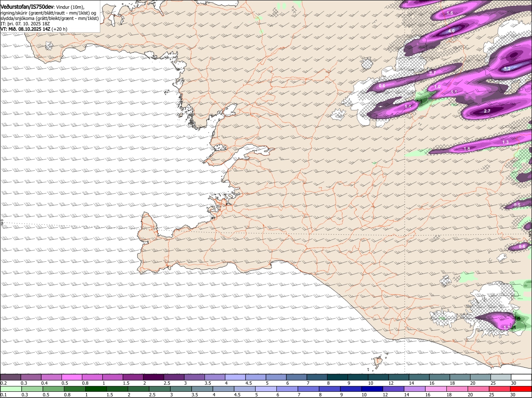The image size is (532, 398).
Task: Click the 0.1 legend tick label
Action: 4,395
